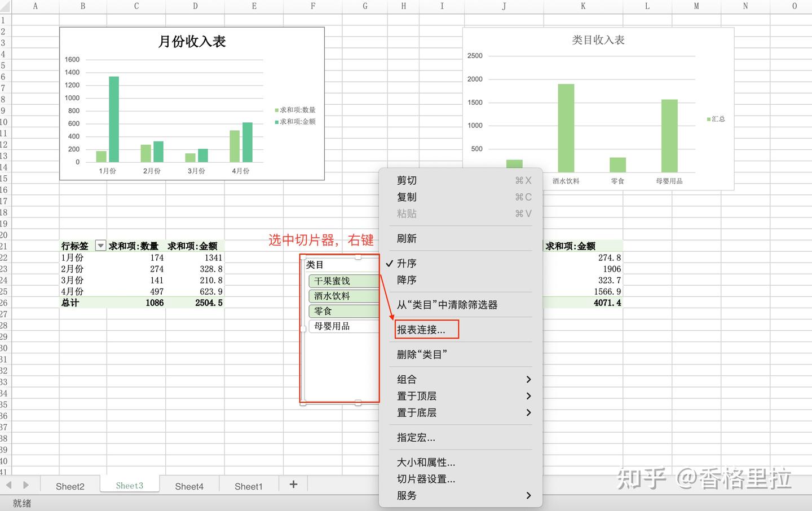Select the 月份收入表 chart title
Viewport: 812px width, 511px height.
coord(192,42)
